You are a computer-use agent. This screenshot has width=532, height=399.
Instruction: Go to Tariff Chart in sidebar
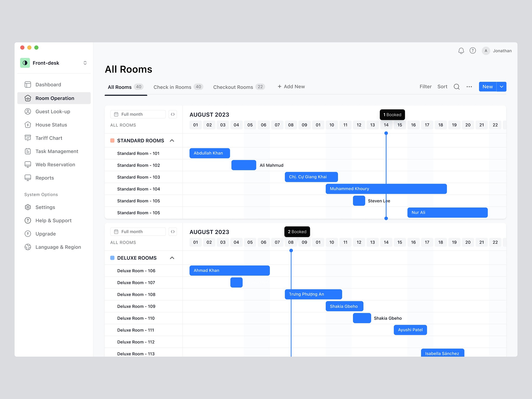pos(49,138)
